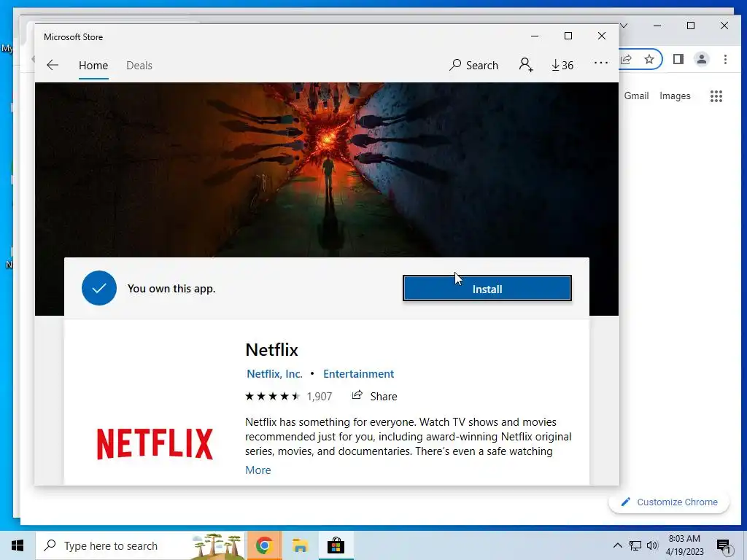This screenshot has height=560, width=747.
Task: Click the taskbar search box
Action: pyautogui.click(x=140, y=545)
